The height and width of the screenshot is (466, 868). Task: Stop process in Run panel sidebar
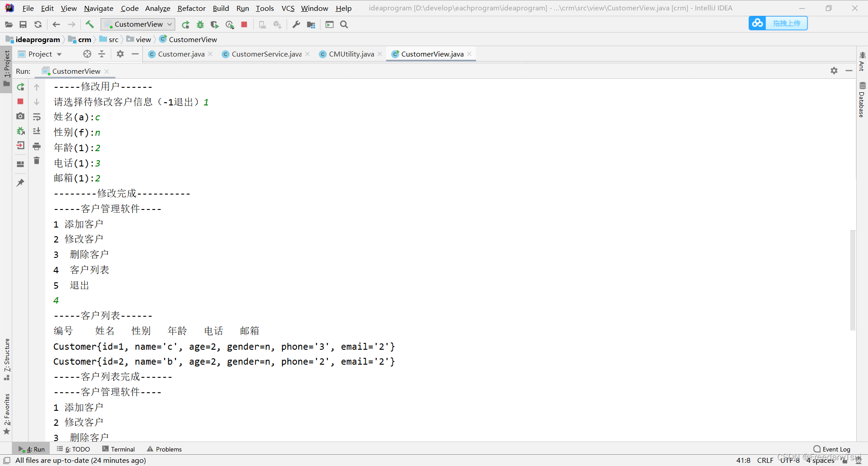click(20, 101)
